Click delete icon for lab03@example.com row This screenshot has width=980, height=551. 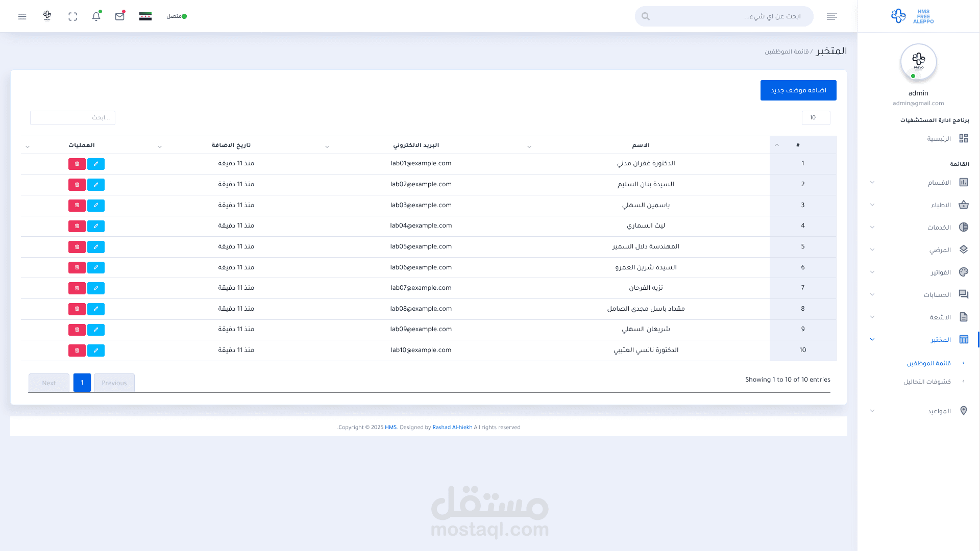point(77,205)
